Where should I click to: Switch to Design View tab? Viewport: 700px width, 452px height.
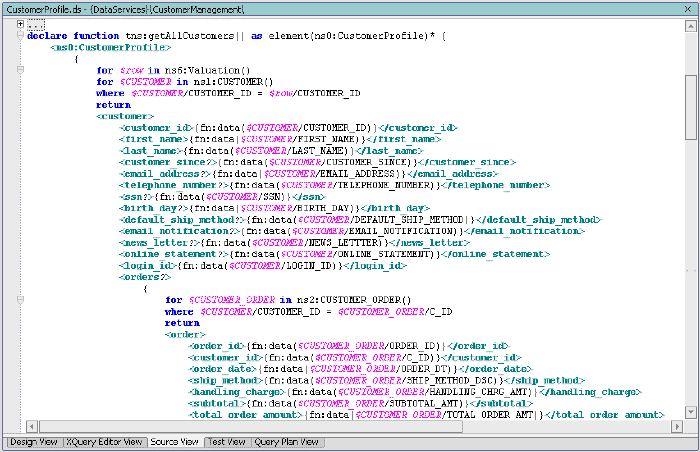tap(34, 442)
